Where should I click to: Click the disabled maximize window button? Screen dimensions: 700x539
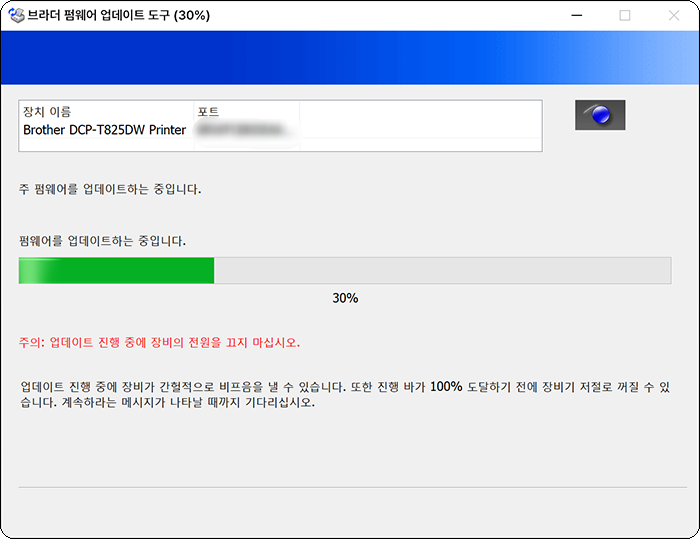pos(625,16)
